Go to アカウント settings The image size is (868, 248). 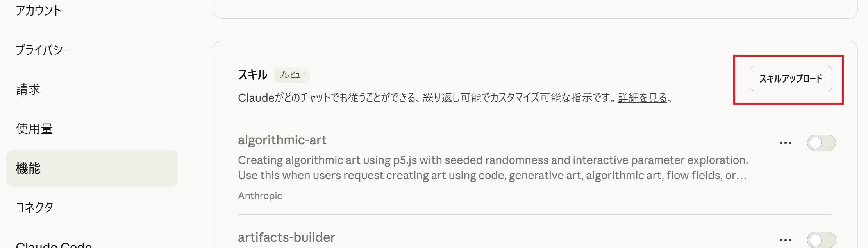(x=39, y=11)
